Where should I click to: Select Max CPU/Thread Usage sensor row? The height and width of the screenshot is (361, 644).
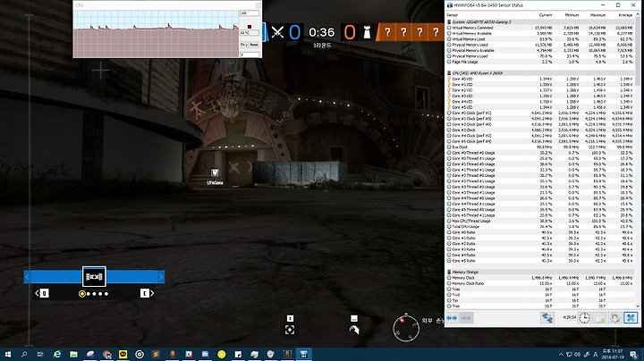(540, 221)
